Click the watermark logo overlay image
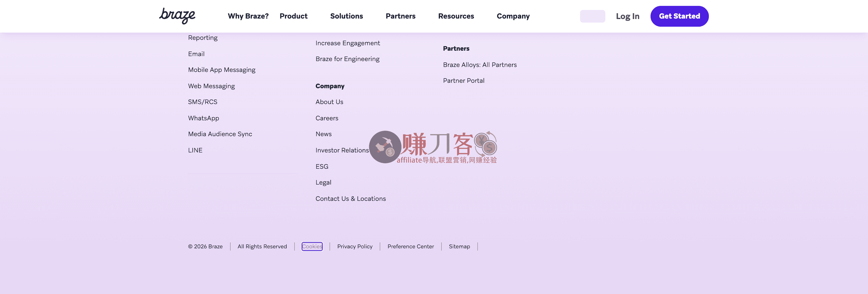 (433, 147)
